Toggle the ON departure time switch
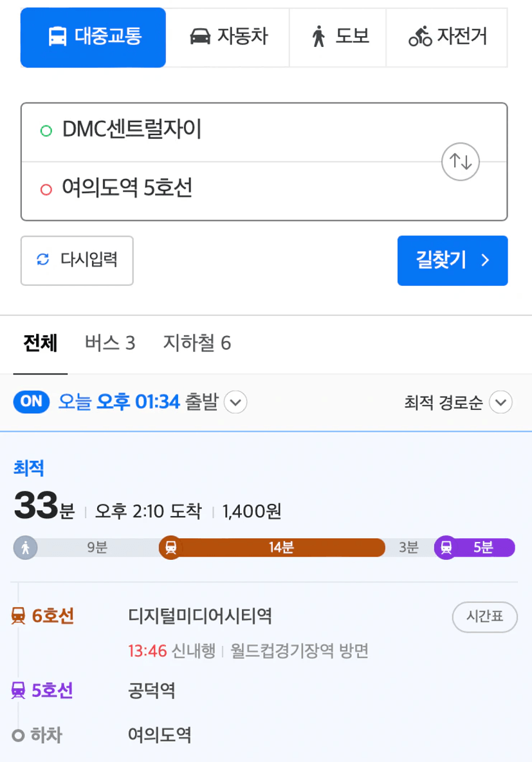Screen dimensions: 532x762 coord(32,402)
